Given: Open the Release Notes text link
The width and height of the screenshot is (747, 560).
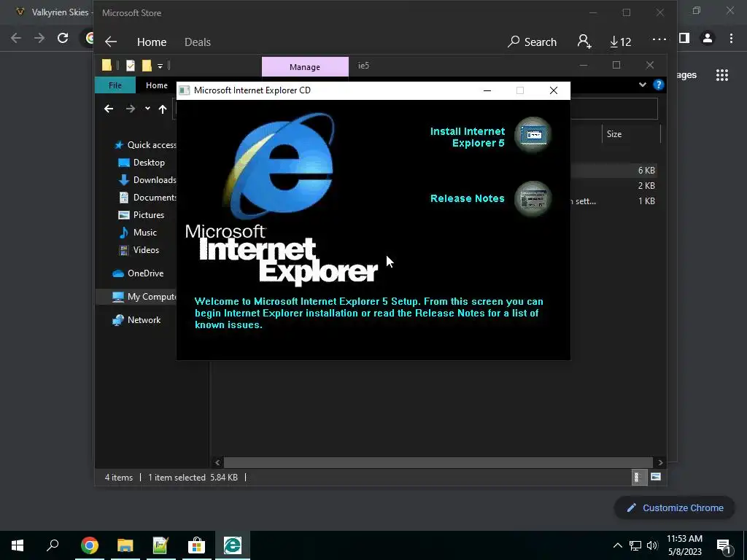Looking at the screenshot, I should [468, 198].
